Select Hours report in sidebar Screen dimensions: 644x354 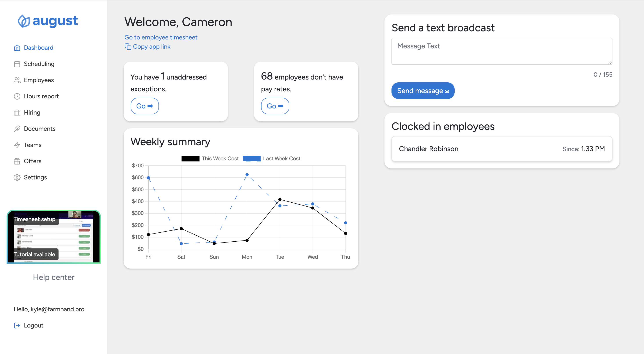41,96
